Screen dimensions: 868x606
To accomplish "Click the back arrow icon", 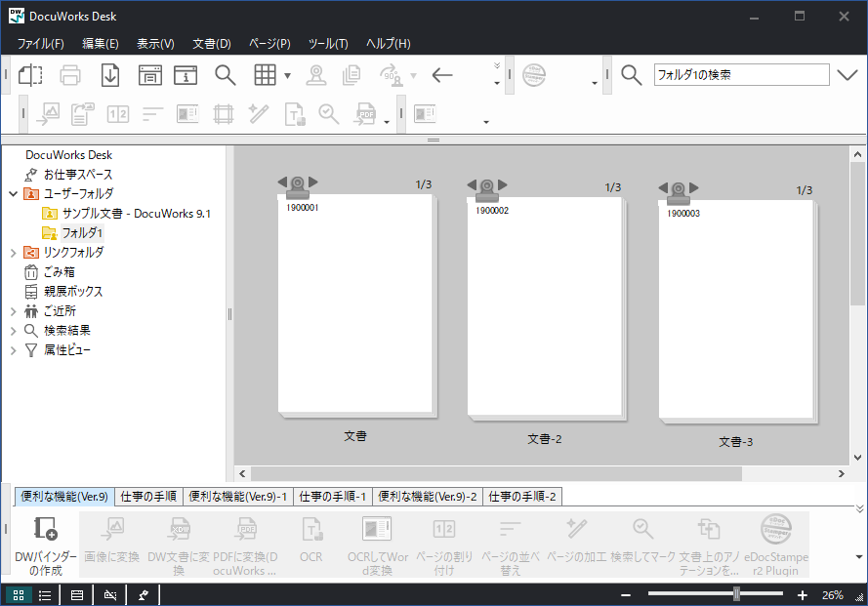I will click(442, 75).
